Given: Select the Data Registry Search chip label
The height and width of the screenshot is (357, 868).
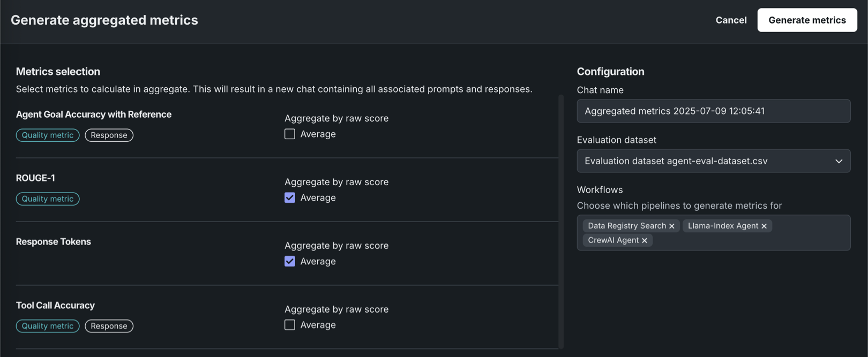Looking at the screenshot, I should (626, 226).
